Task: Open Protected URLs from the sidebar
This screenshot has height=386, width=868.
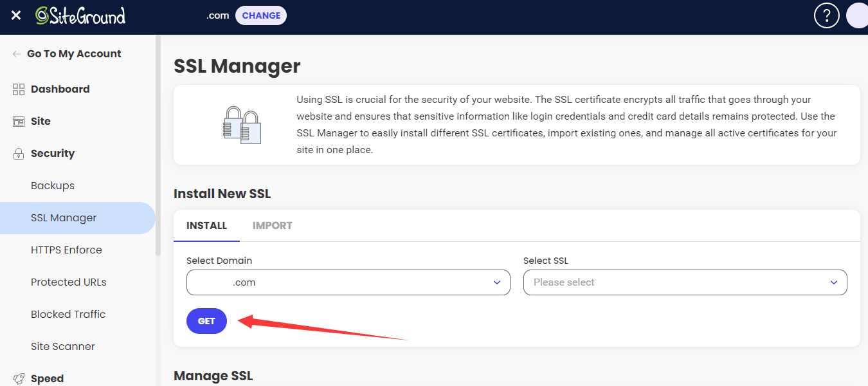Action: [68, 282]
